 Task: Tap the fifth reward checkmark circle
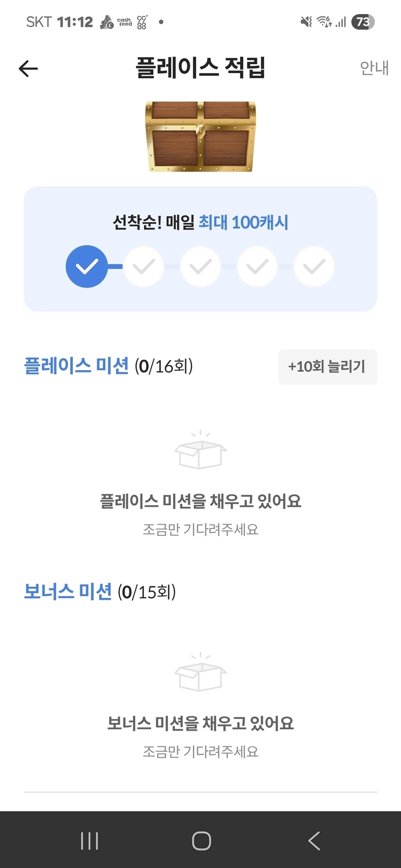tap(314, 266)
